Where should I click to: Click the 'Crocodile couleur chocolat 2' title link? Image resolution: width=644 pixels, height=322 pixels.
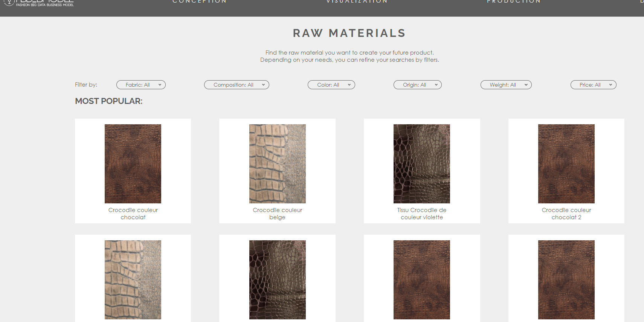pos(566,214)
